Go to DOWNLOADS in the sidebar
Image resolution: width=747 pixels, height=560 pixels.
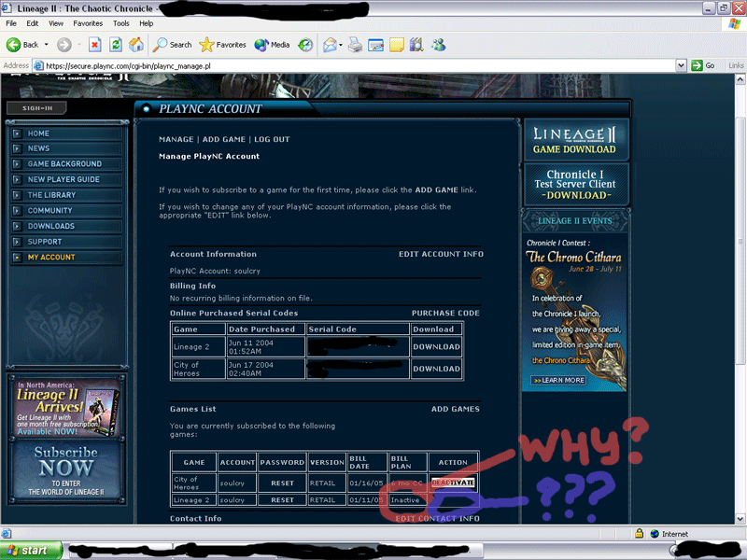pos(66,226)
